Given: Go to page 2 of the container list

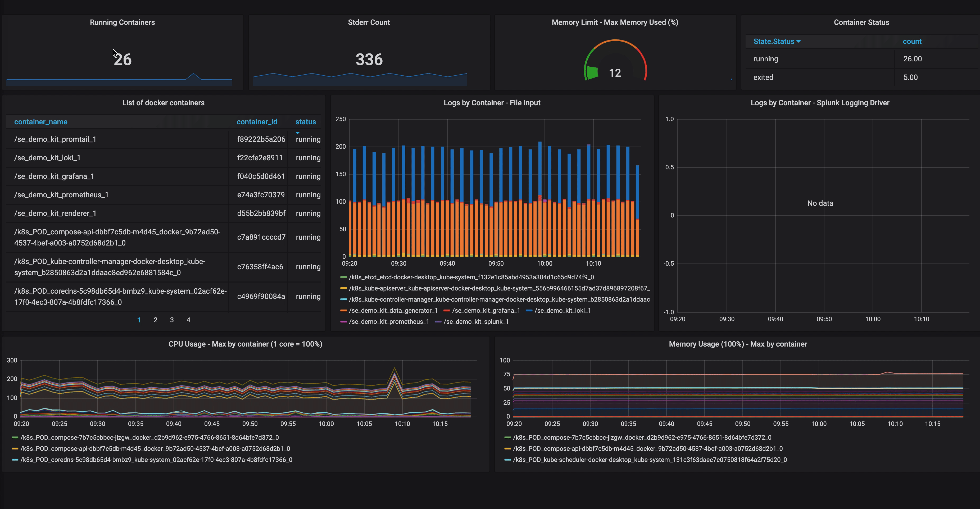Looking at the screenshot, I should click(155, 320).
